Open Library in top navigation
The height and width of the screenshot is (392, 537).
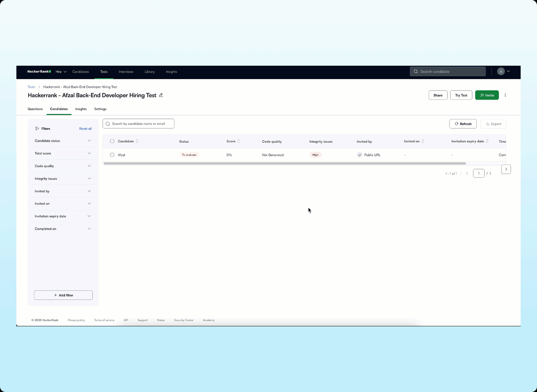click(x=150, y=72)
